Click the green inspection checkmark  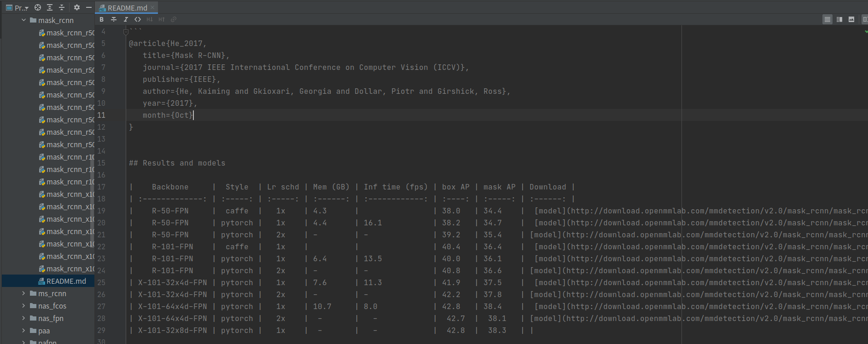(x=866, y=31)
